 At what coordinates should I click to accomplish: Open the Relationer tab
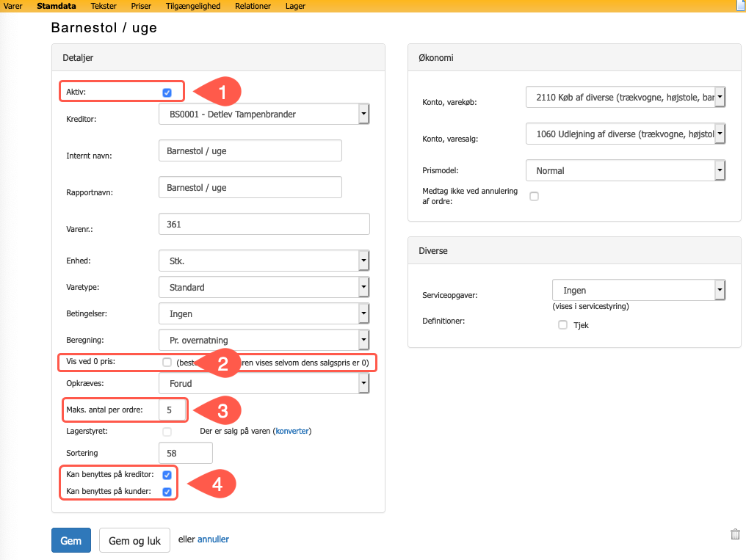pyautogui.click(x=253, y=6)
